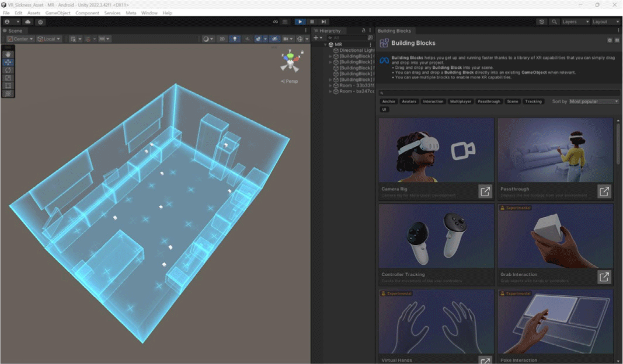The height and width of the screenshot is (364, 623).
Task: Select the Controller Tracking block thumbnail
Action: pos(436,236)
